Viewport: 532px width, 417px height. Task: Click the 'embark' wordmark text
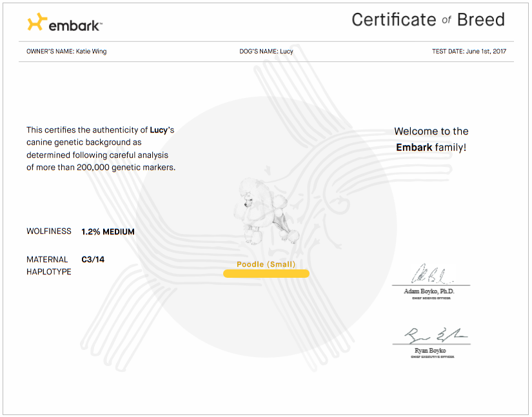pyautogui.click(x=75, y=26)
